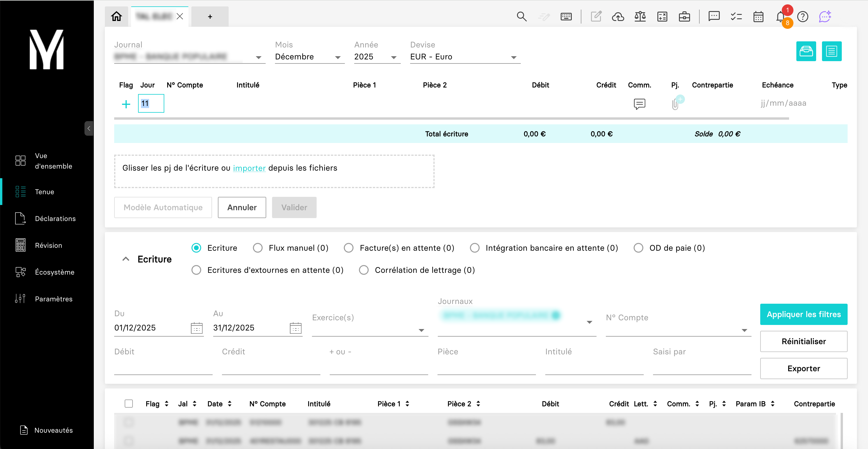
Task: Open the balance scales icon
Action: pyautogui.click(x=640, y=16)
